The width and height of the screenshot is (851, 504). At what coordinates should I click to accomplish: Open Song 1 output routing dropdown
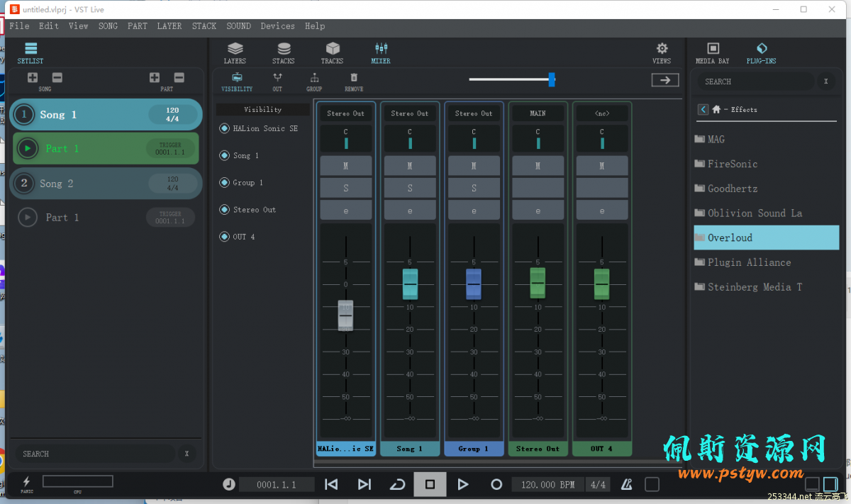pos(410,113)
